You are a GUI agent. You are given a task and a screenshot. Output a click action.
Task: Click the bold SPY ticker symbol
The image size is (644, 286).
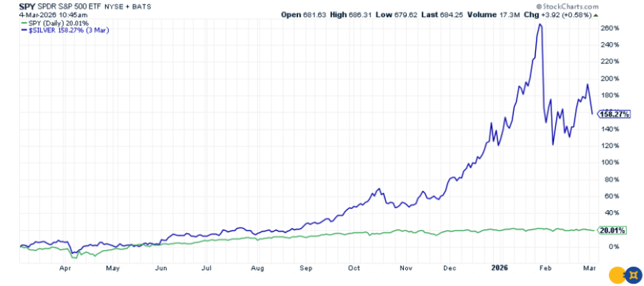pos(10,5)
